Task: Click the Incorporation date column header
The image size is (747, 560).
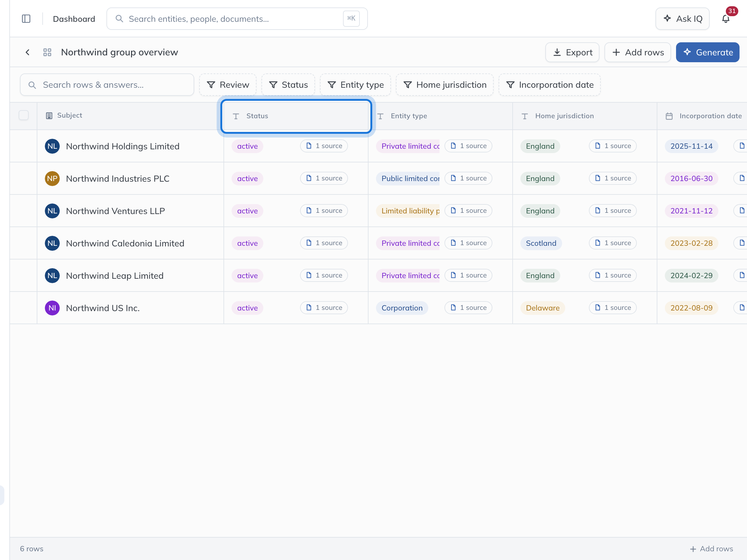Action: coord(702,116)
